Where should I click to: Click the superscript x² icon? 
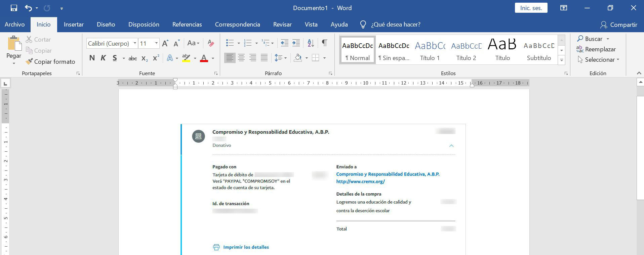click(156, 58)
